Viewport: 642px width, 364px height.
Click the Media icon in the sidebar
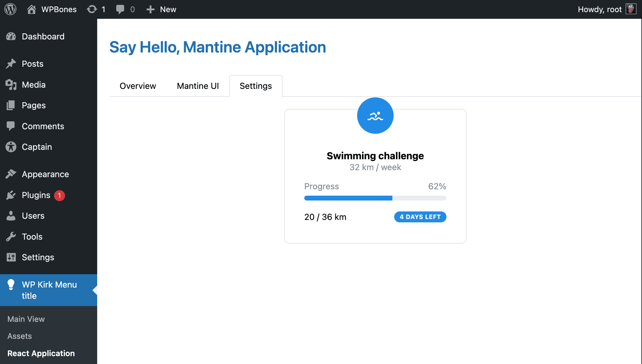(11, 85)
